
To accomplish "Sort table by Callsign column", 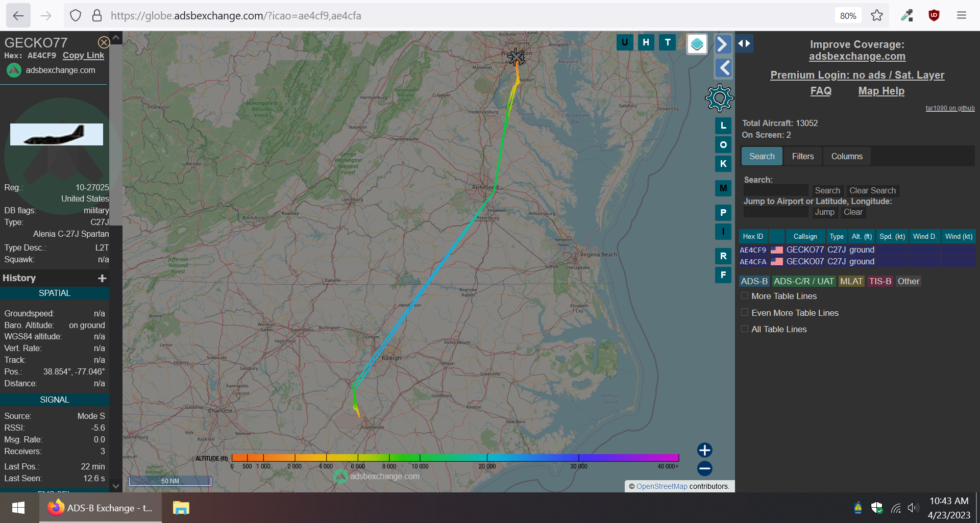I will point(805,236).
